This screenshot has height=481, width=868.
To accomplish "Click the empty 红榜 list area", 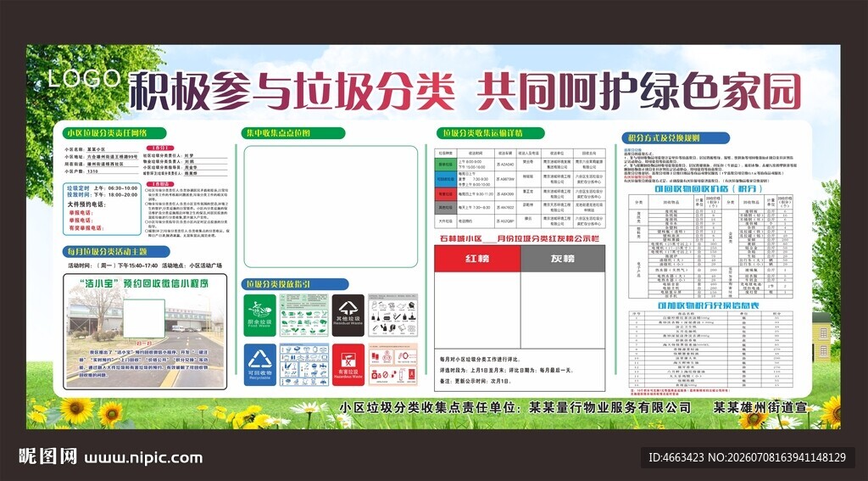I will click(x=477, y=310).
